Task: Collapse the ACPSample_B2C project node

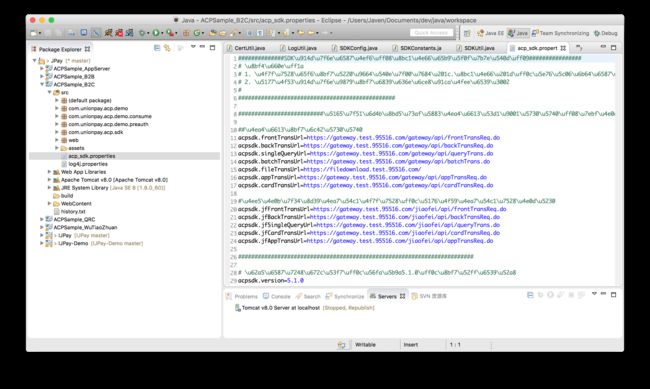Action: pos(42,84)
